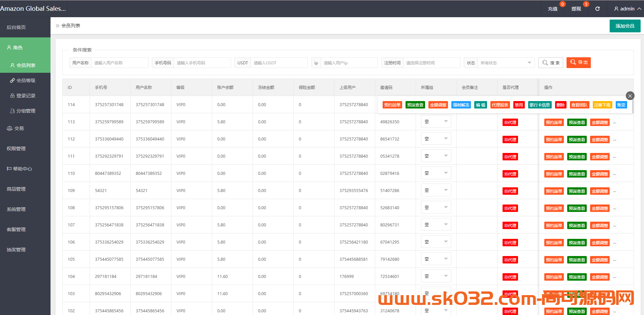Screen dimensions: 644x315
Task: Toggle 非代理 agent status for row 109
Action: pos(510,191)
